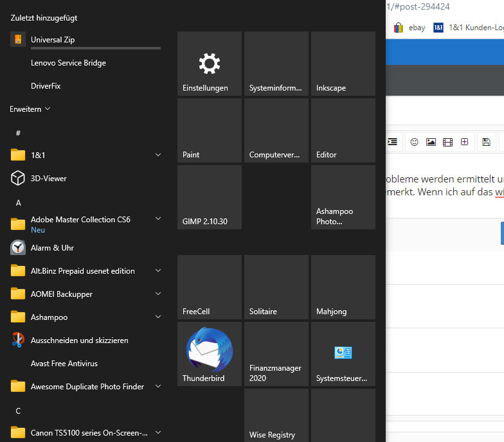Screen dimensions: 504x442
Task: Start the Solitaire tile
Action: click(276, 287)
